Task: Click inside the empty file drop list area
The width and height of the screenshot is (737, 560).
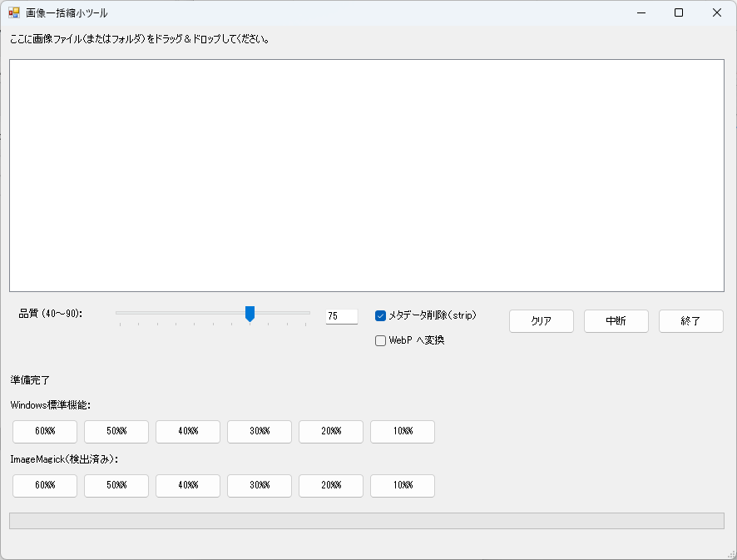Action: (366, 175)
